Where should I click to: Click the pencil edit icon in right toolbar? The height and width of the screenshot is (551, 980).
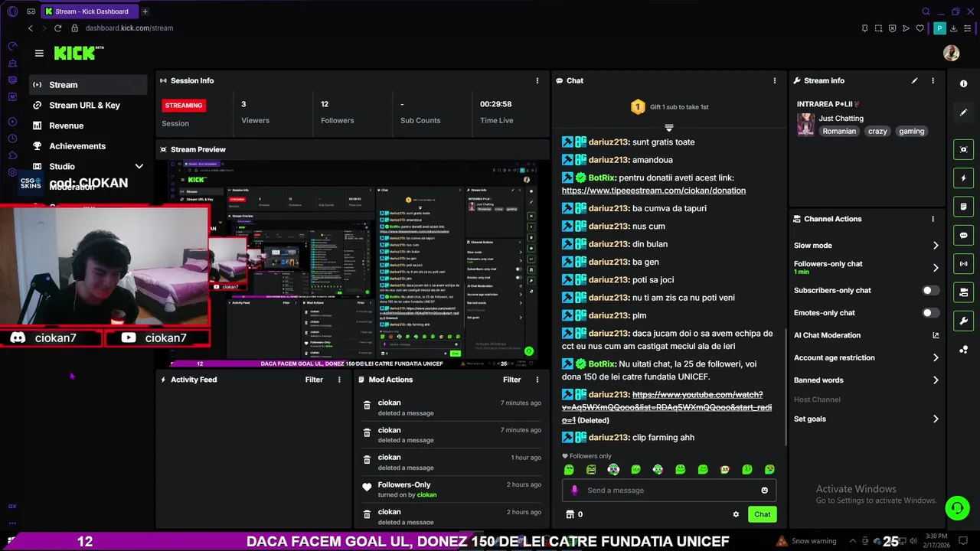[x=963, y=112]
